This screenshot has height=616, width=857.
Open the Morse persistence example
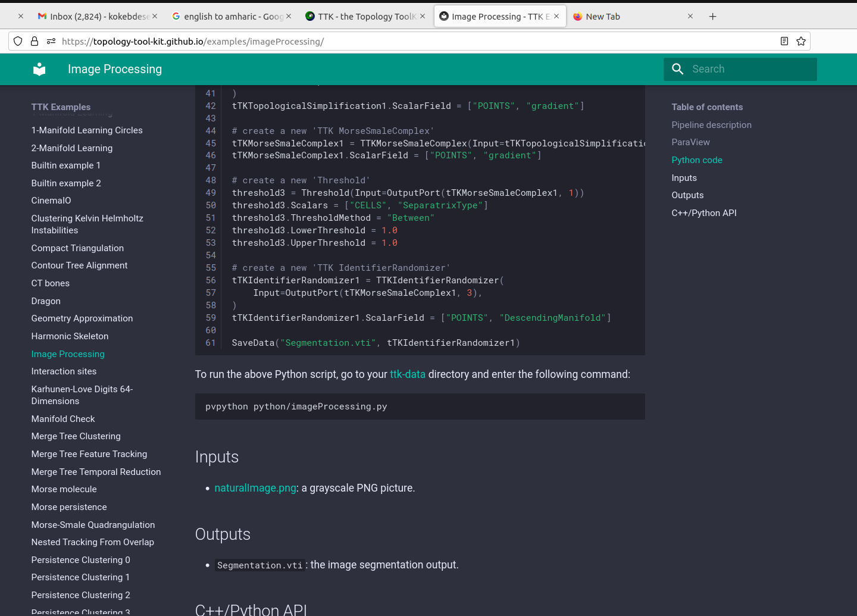click(x=69, y=507)
